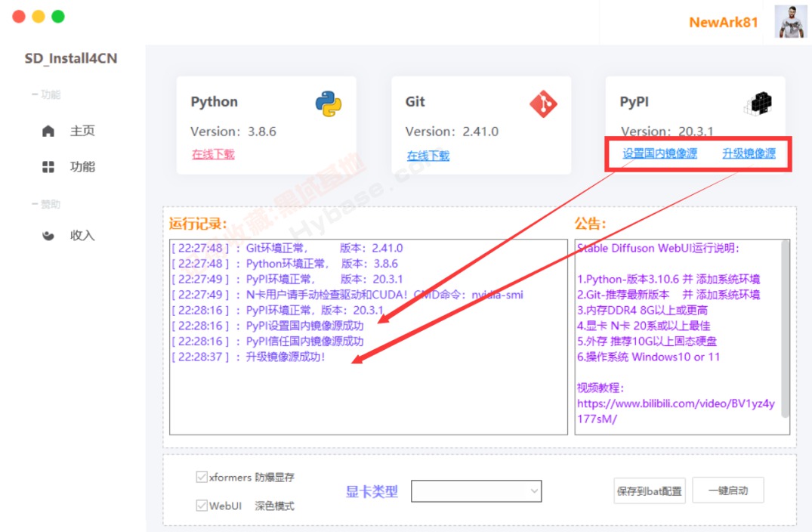
Task: Click the 公告 panel scrollbar
Action: pos(785,329)
